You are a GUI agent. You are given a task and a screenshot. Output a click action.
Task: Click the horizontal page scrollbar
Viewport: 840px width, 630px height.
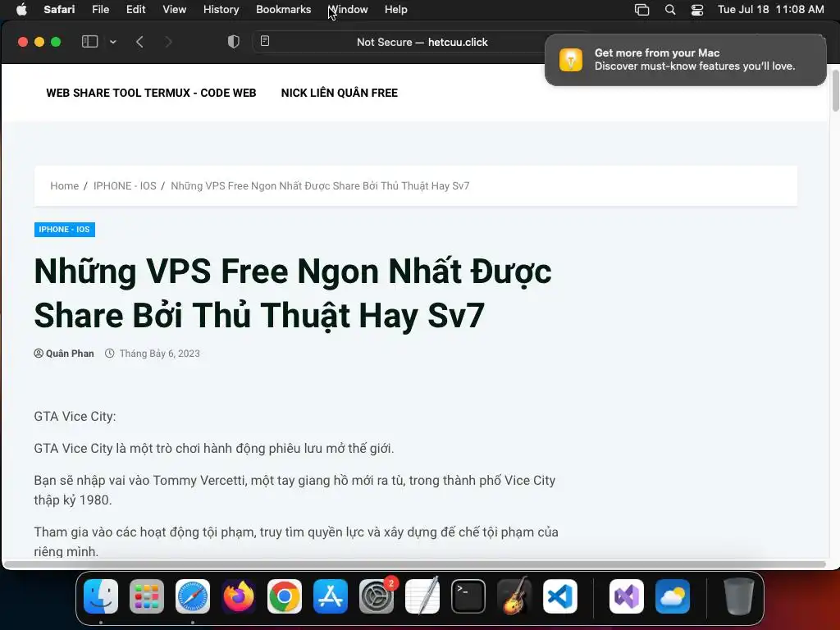click(x=414, y=564)
